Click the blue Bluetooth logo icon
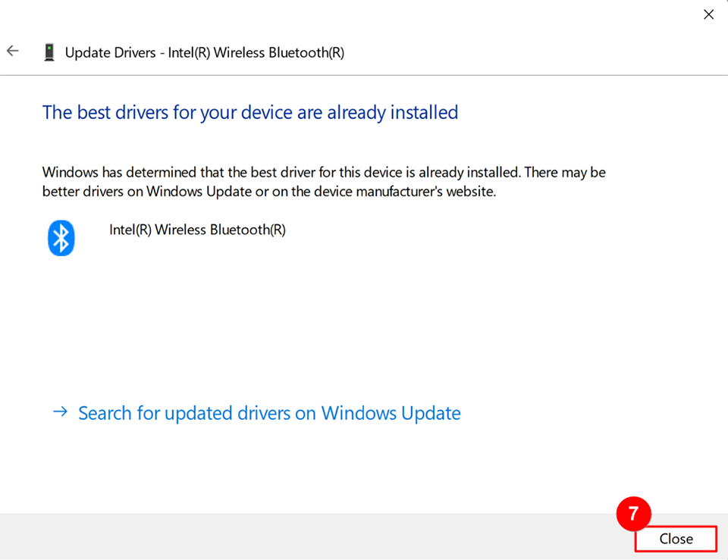Image resolution: width=728 pixels, height=560 pixels. [x=61, y=238]
